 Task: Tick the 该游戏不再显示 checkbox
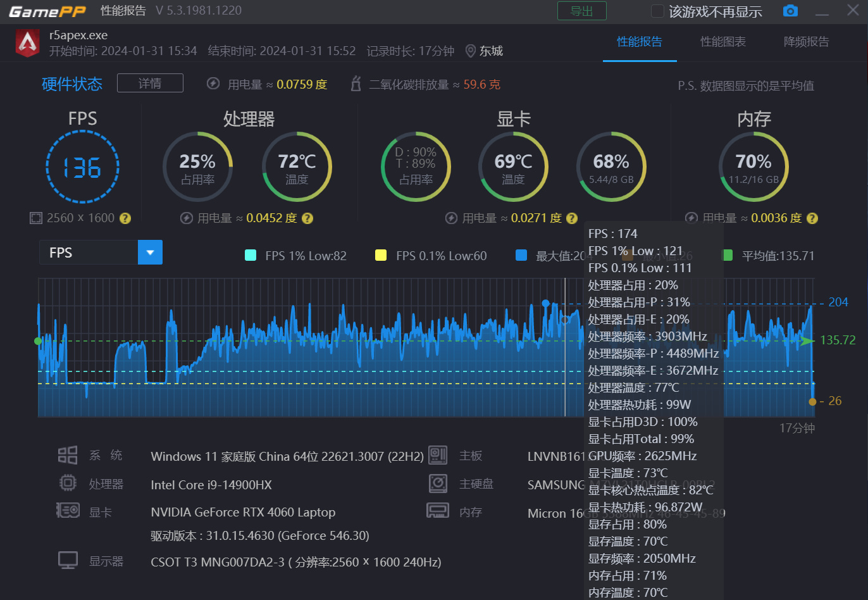pos(658,11)
